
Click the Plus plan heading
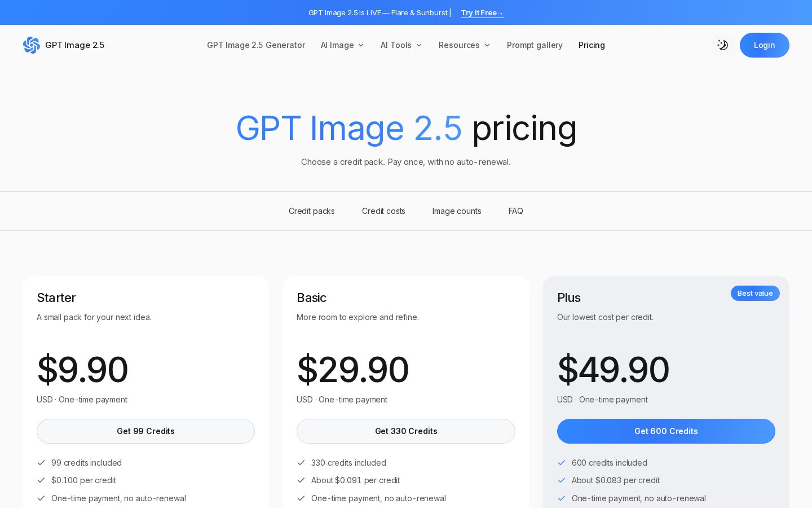(569, 297)
